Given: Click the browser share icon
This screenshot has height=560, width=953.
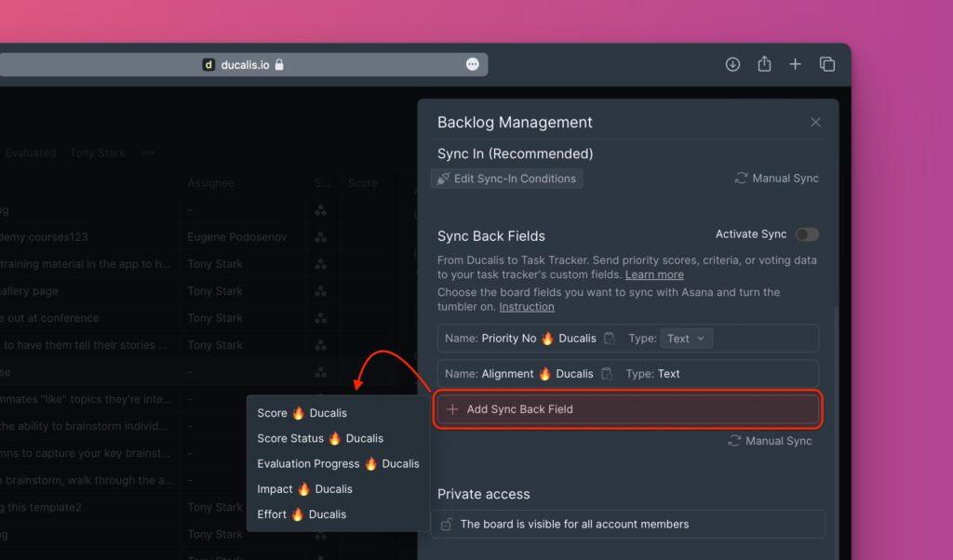Looking at the screenshot, I should pos(764,64).
